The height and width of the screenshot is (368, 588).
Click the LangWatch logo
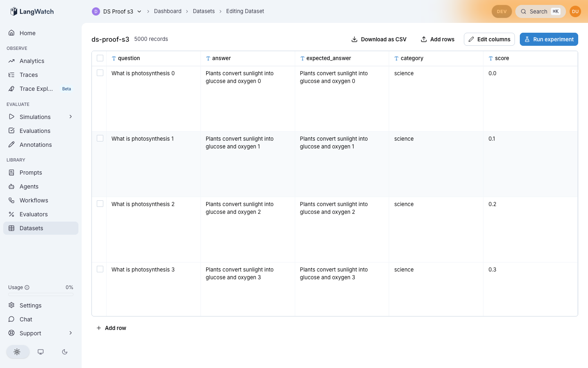click(x=32, y=11)
